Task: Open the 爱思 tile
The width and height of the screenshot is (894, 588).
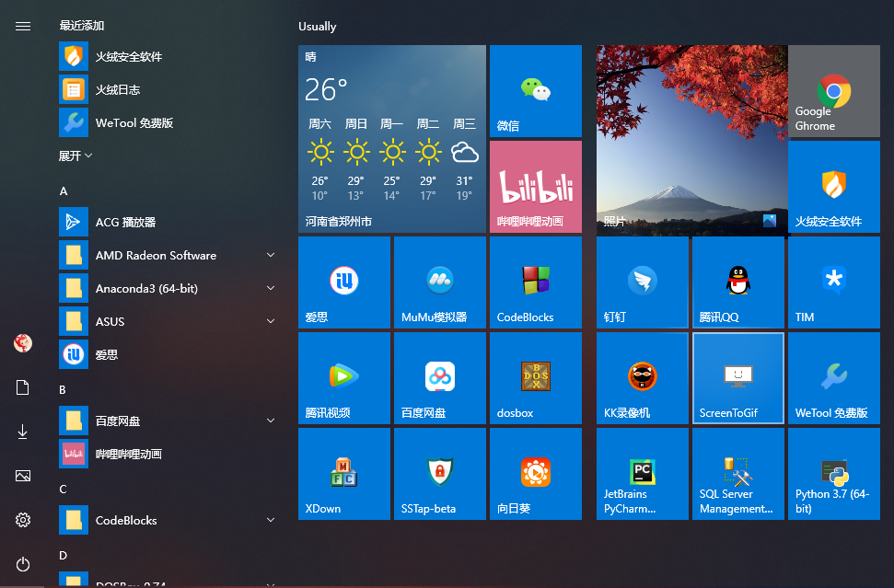Action: tap(343, 282)
